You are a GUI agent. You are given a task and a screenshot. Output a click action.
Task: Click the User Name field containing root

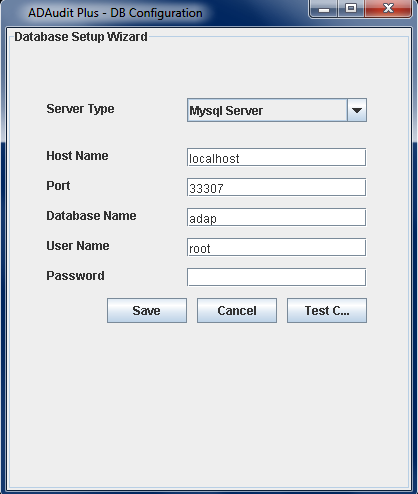(276, 247)
